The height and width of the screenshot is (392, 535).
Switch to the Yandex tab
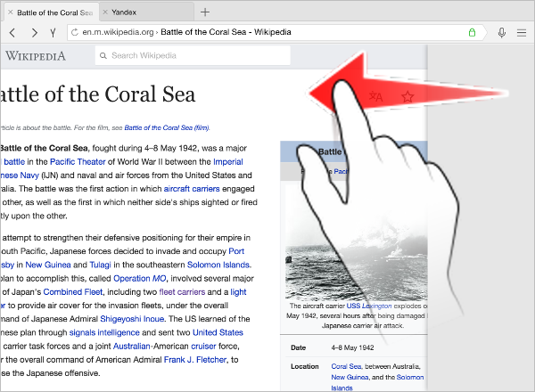click(x=147, y=12)
